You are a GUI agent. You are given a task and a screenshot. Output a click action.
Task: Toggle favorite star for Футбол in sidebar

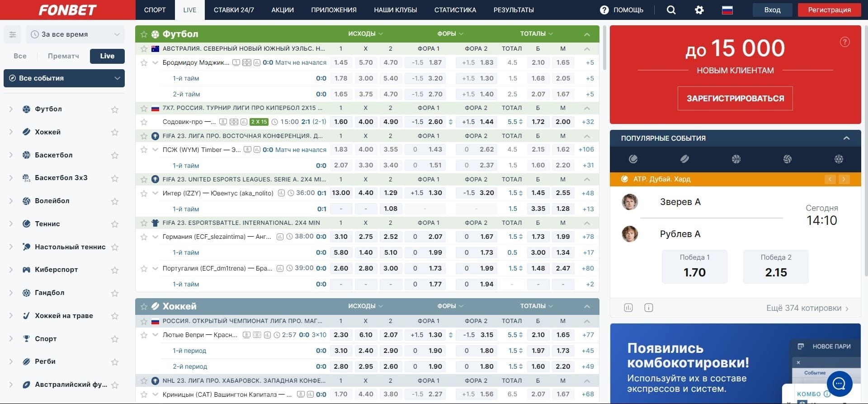115,109
